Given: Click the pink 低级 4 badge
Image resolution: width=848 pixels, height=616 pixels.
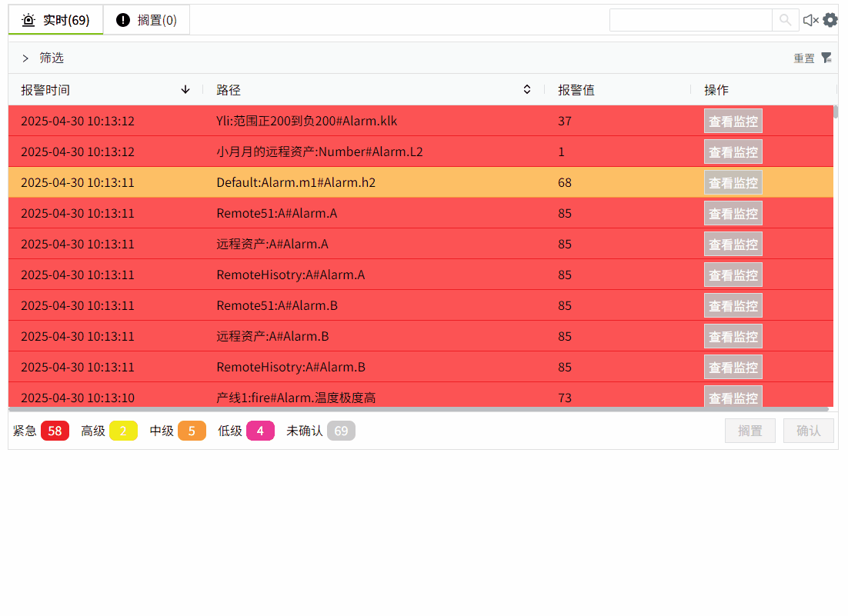Looking at the screenshot, I should 260,431.
